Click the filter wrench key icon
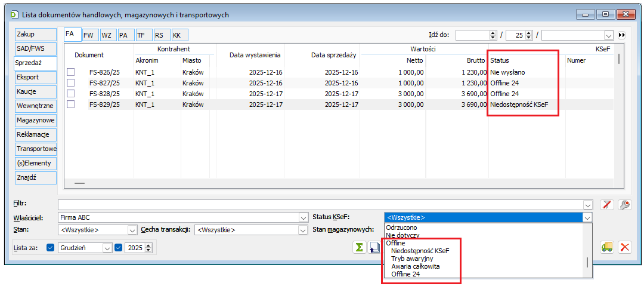644x286 pixels. (x=624, y=205)
